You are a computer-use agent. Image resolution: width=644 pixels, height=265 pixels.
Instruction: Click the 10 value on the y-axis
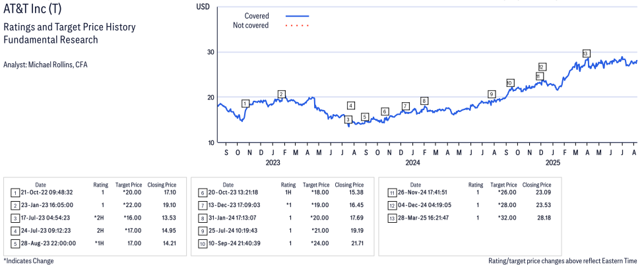[212, 142]
